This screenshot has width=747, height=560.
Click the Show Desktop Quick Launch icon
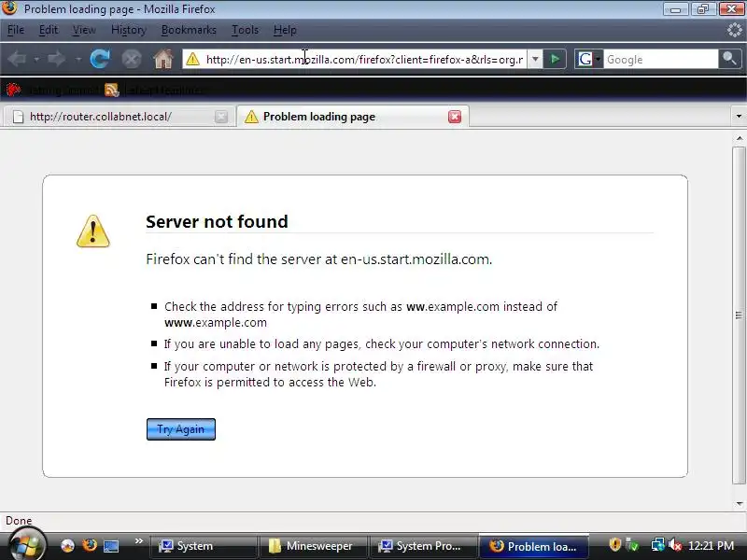(x=111, y=545)
